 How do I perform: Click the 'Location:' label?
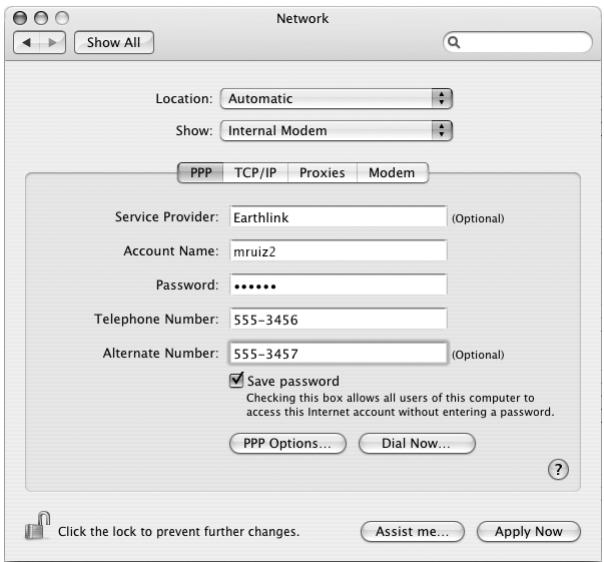[184, 99]
